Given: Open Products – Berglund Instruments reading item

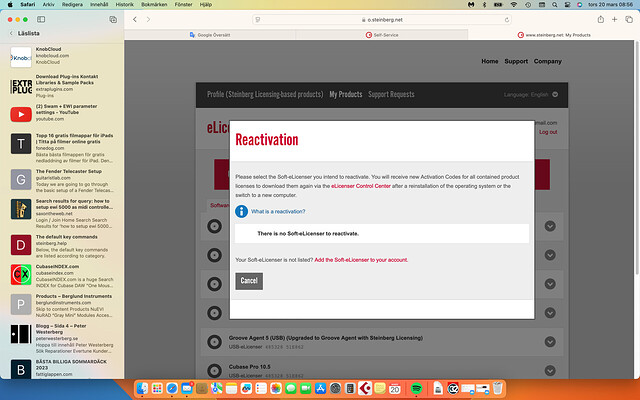Looking at the screenshot, I should tap(62, 306).
